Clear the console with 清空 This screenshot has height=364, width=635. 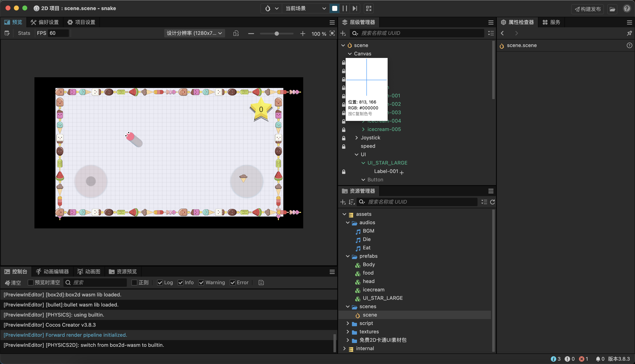pos(13,283)
